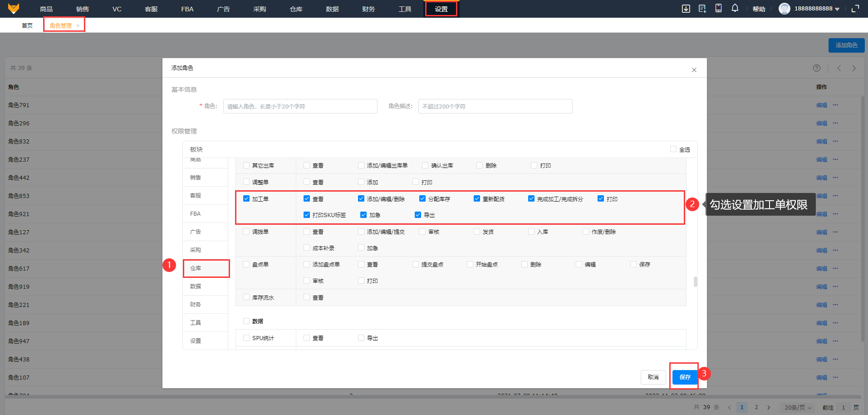This screenshot has height=415, width=868.
Task: Click more options for 角色791
Action: (x=835, y=105)
